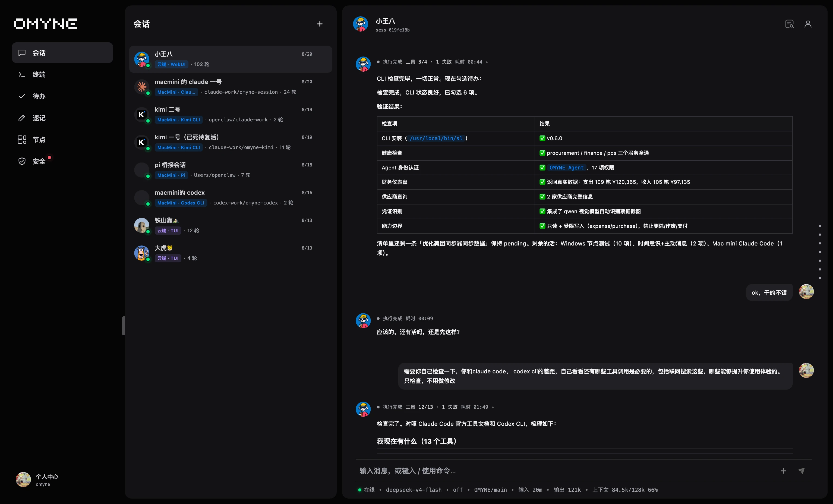Click the 小王八 avatar in chat header

click(x=360, y=24)
